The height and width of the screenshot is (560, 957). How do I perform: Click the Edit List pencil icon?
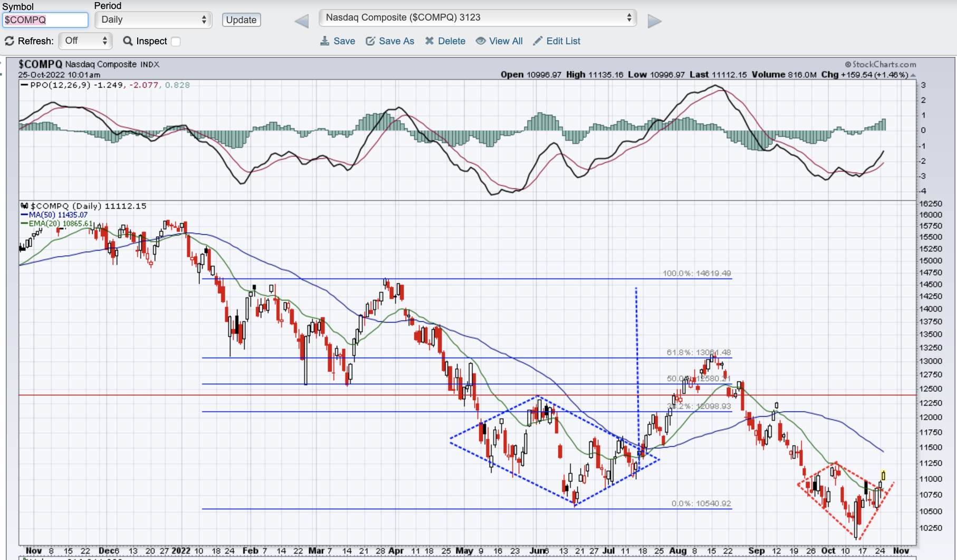tap(538, 41)
